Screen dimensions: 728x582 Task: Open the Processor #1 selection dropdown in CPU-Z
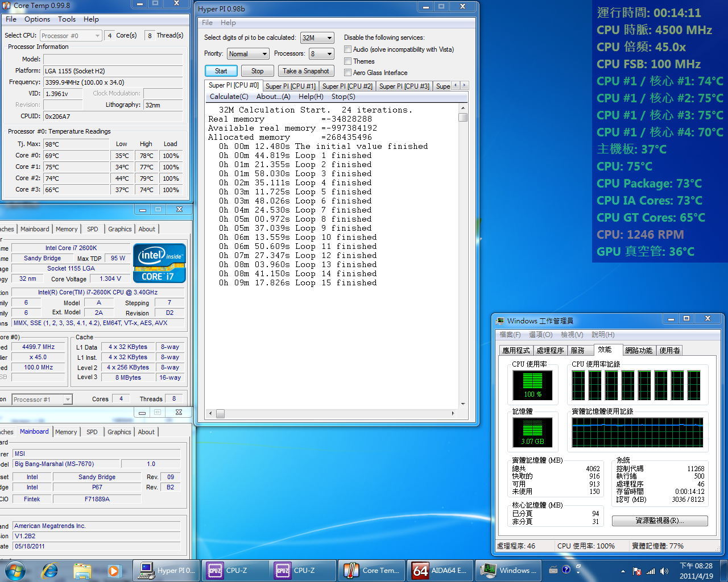pos(42,399)
